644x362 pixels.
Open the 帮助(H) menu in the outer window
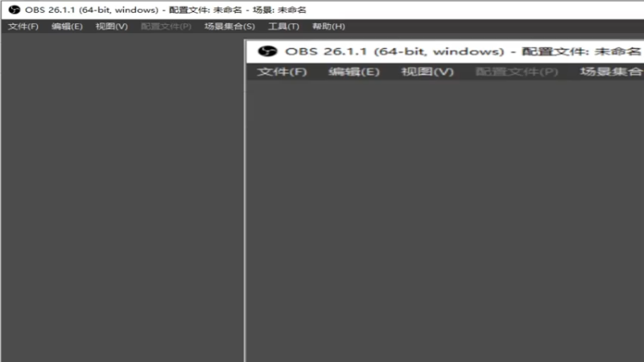coord(328,27)
